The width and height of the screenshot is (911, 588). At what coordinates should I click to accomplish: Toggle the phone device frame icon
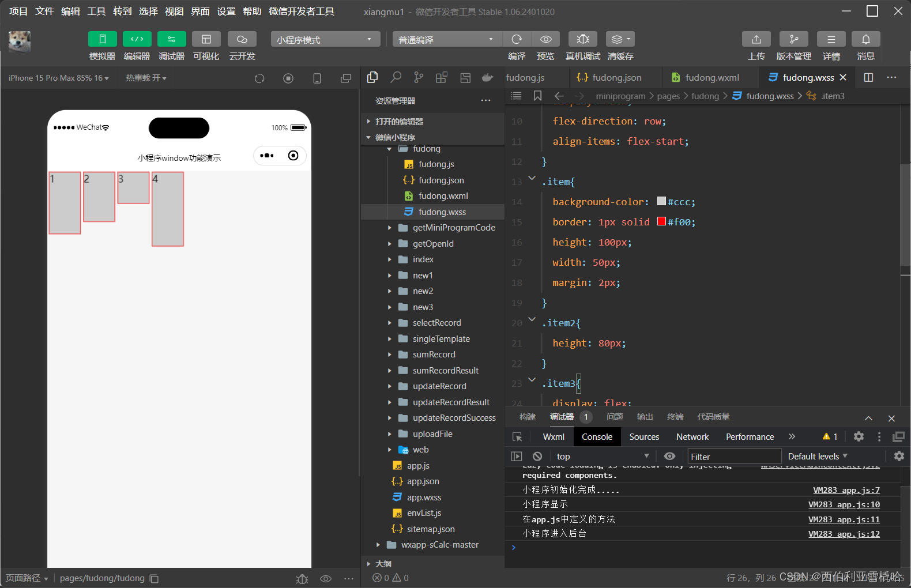point(317,78)
